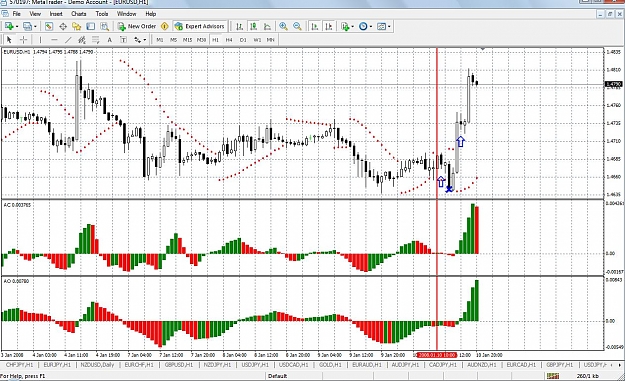Click the Zoom Out magnifier
625x381 pixels.
[297, 26]
